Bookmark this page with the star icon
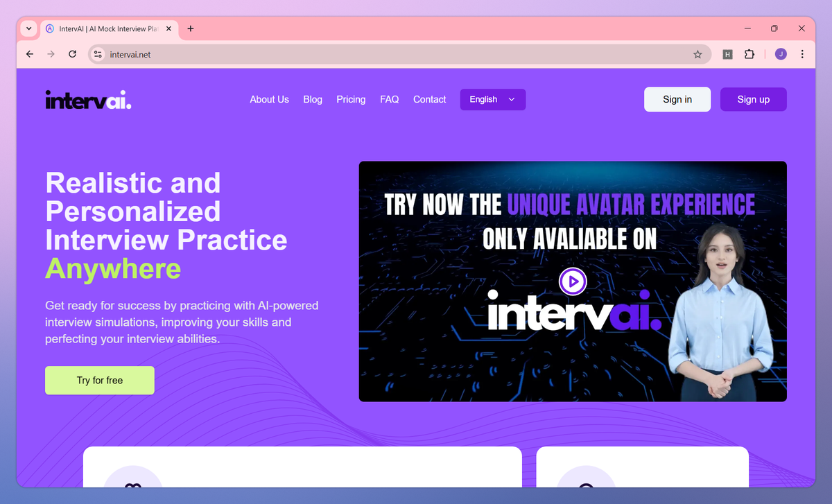Viewport: 832px width, 504px height. tap(697, 54)
